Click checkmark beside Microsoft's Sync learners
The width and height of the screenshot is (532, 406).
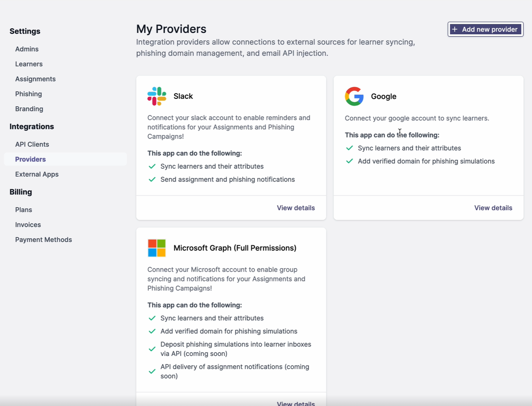coord(152,318)
